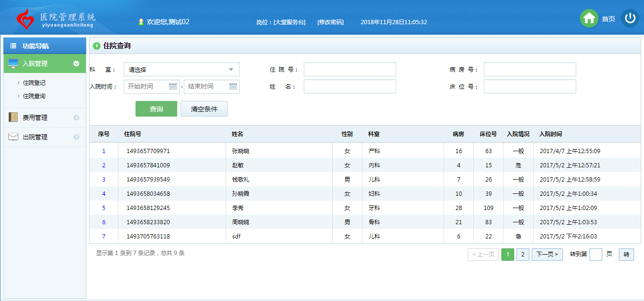Click row number link 2
Screen dimensions: 644x301
tap(104, 165)
